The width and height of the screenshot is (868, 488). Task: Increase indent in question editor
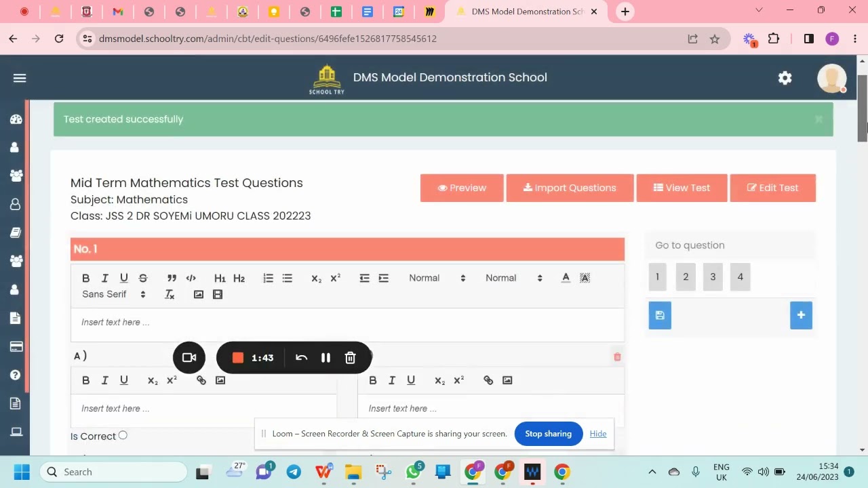383,278
